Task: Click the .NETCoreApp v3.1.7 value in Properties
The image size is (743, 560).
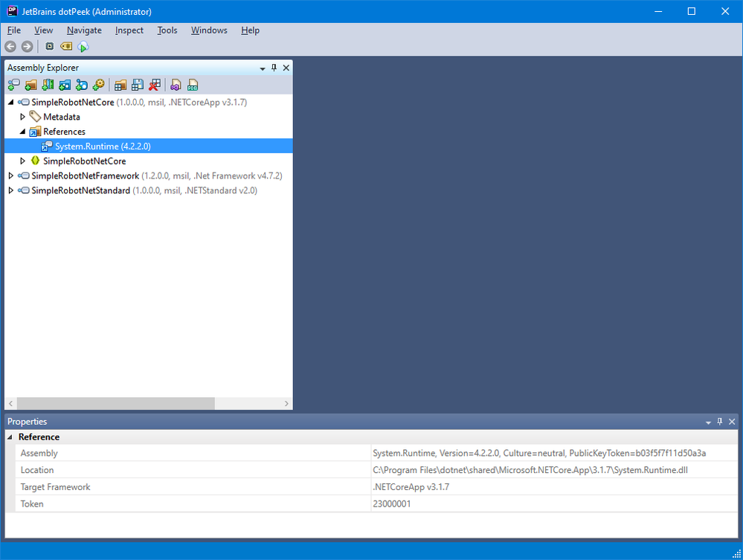Action: pos(411,487)
